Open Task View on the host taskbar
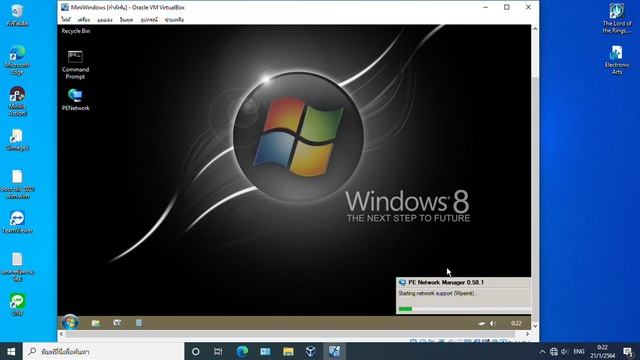 [218, 351]
